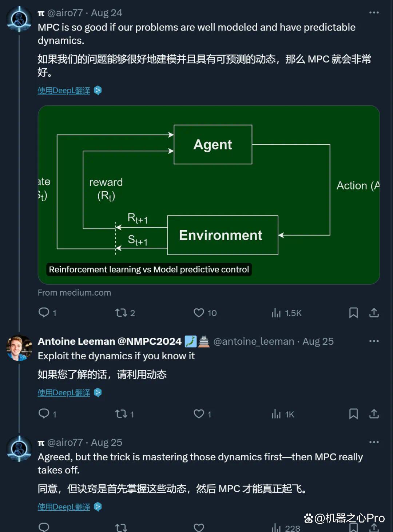Bookmark the first tweet about MPC
The width and height of the screenshot is (393, 532).
pos(353,313)
